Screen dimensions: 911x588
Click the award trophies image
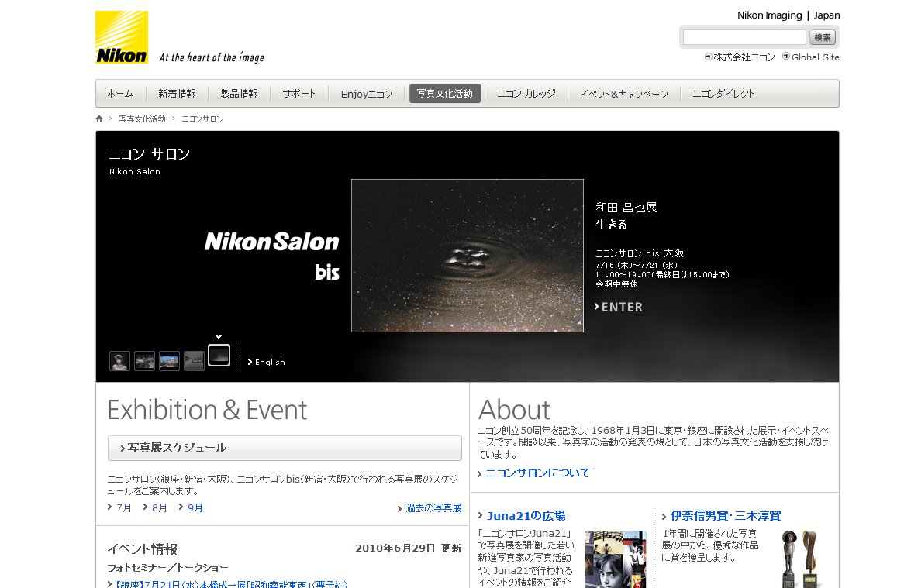801,559
